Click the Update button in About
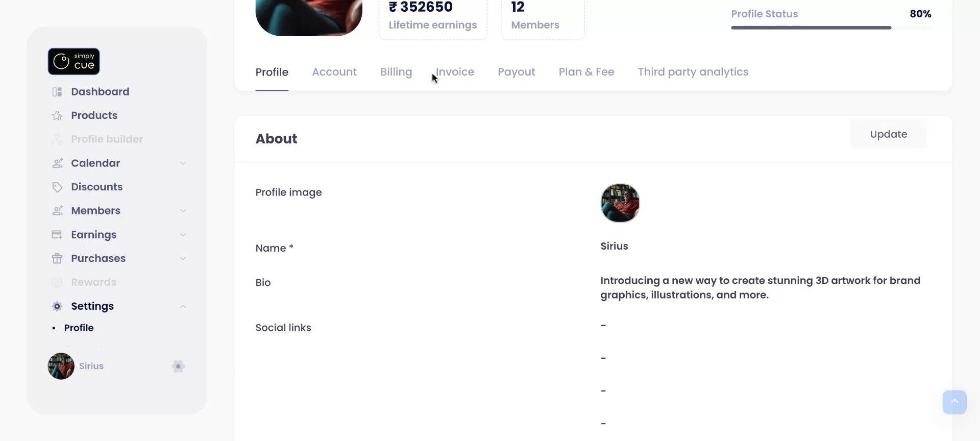Image resolution: width=980 pixels, height=441 pixels. (888, 134)
